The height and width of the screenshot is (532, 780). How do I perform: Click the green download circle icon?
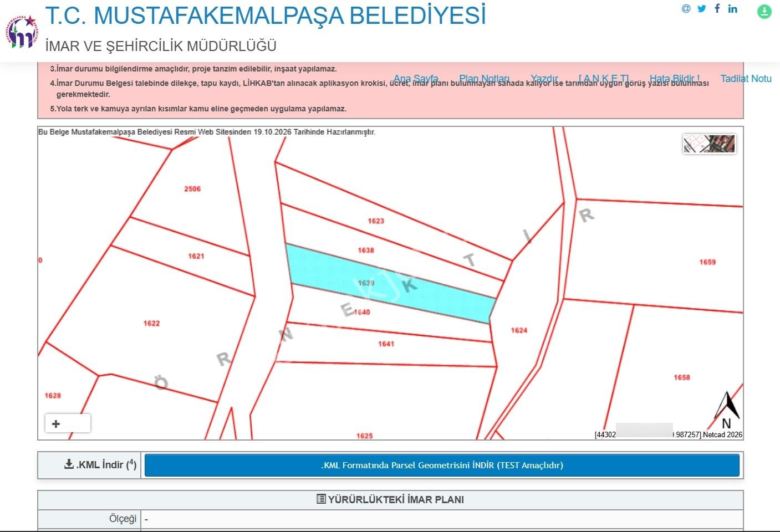click(x=764, y=12)
